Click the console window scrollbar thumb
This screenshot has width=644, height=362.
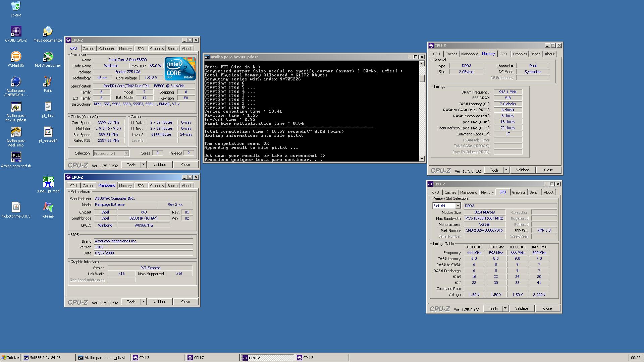[x=422, y=78]
